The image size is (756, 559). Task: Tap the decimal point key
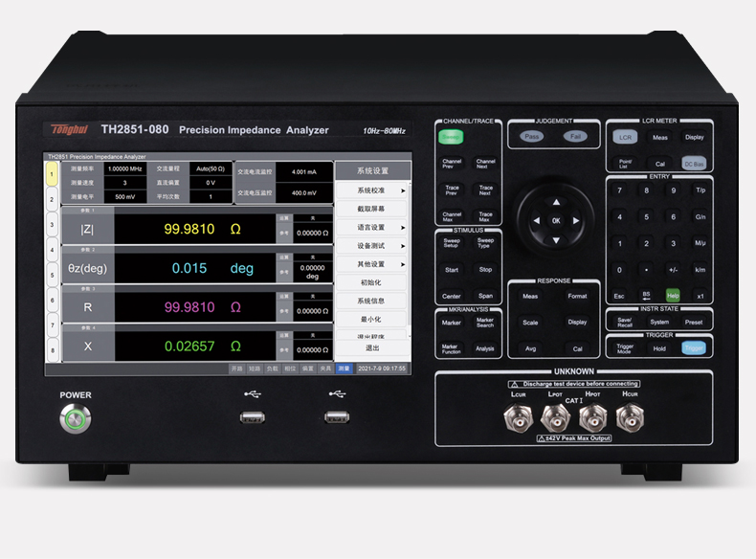tap(646, 270)
